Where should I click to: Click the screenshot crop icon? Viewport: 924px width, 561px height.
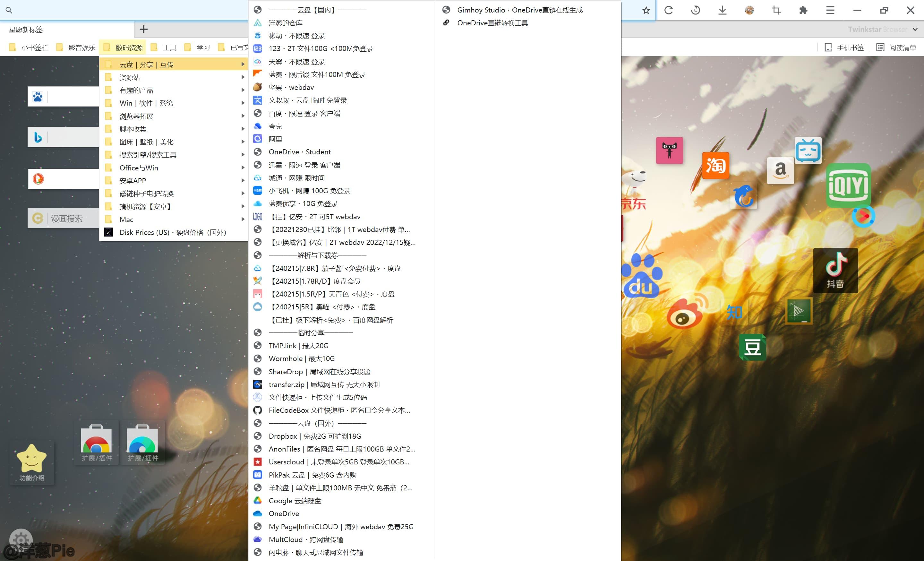click(x=776, y=10)
